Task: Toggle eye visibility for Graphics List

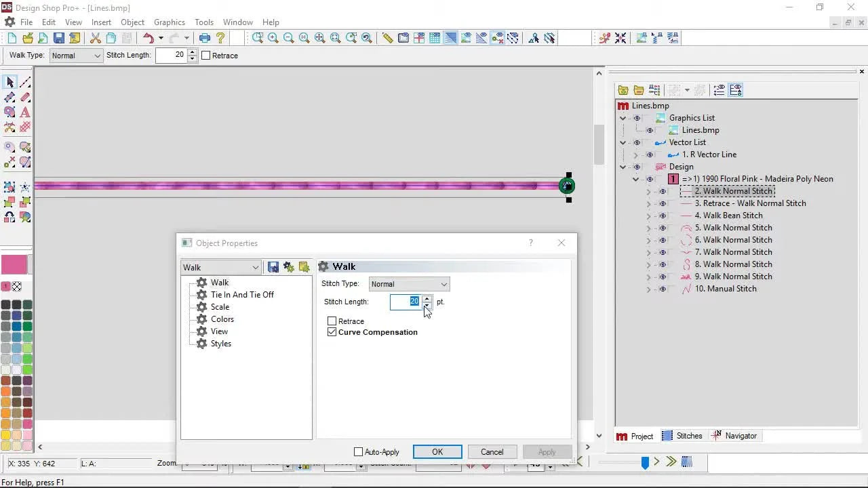Action: (x=637, y=118)
